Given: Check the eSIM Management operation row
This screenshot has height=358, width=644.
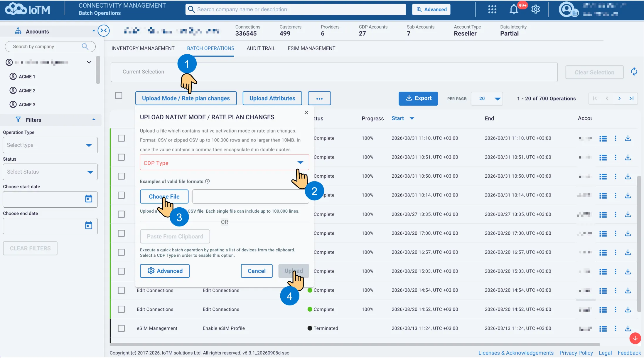Looking at the screenshot, I should [121, 328].
